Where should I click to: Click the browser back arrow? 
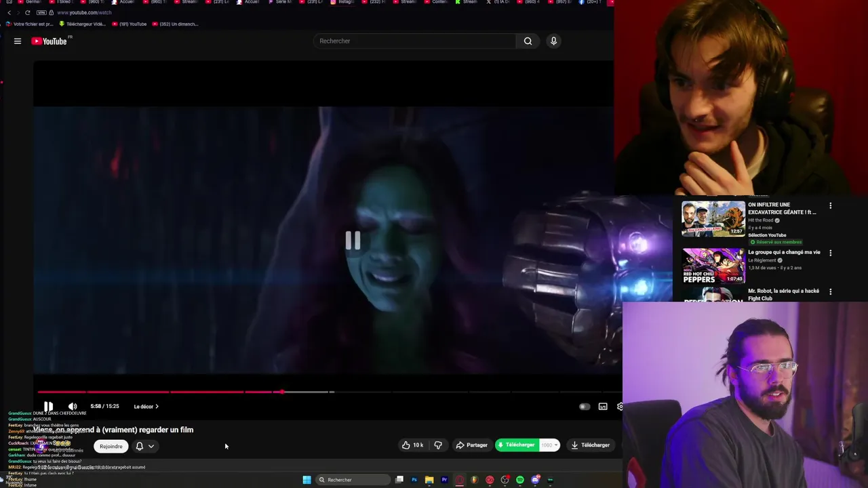pyautogui.click(x=9, y=12)
